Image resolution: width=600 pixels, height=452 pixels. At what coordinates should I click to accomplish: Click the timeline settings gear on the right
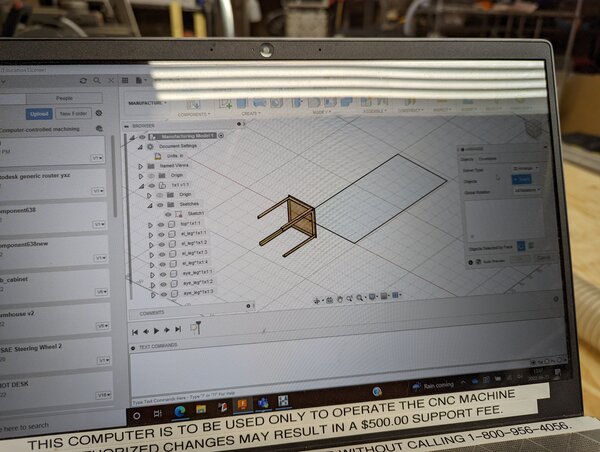[x=556, y=299]
